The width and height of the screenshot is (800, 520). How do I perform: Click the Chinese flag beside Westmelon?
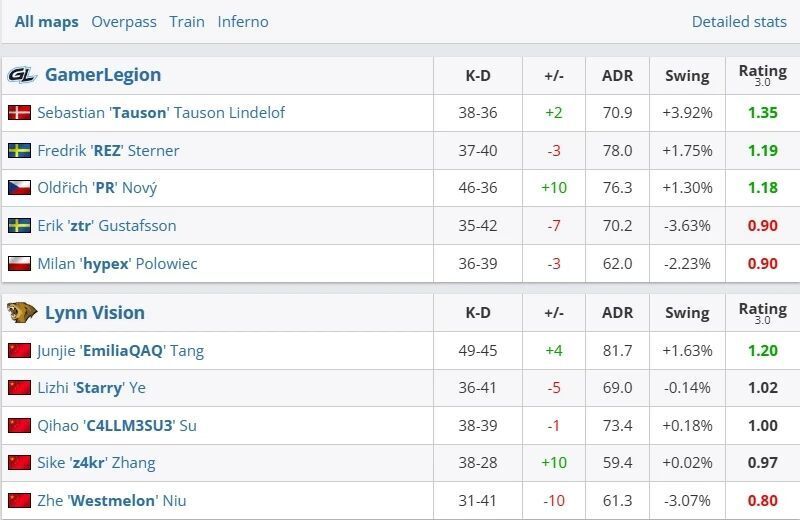click(19, 501)
